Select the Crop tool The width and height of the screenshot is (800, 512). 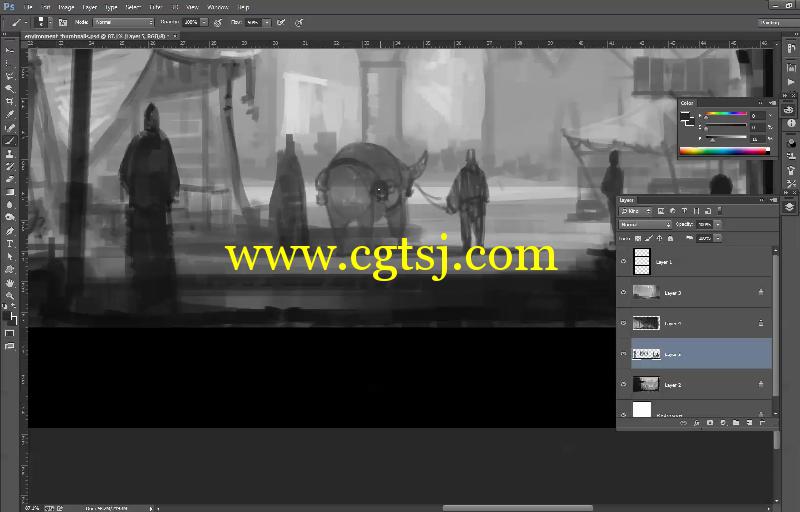[x=10, y=102]
